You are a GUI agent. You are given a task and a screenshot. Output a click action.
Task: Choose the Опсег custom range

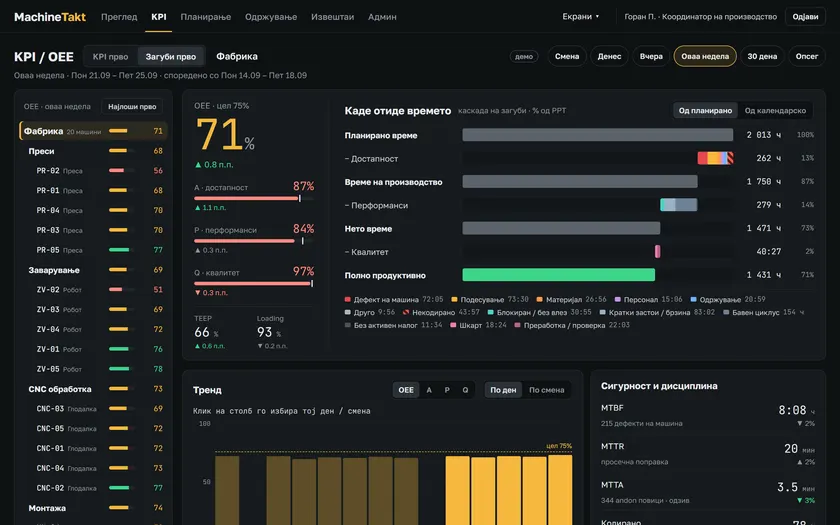pyautogui.click(x=807, y=56)
